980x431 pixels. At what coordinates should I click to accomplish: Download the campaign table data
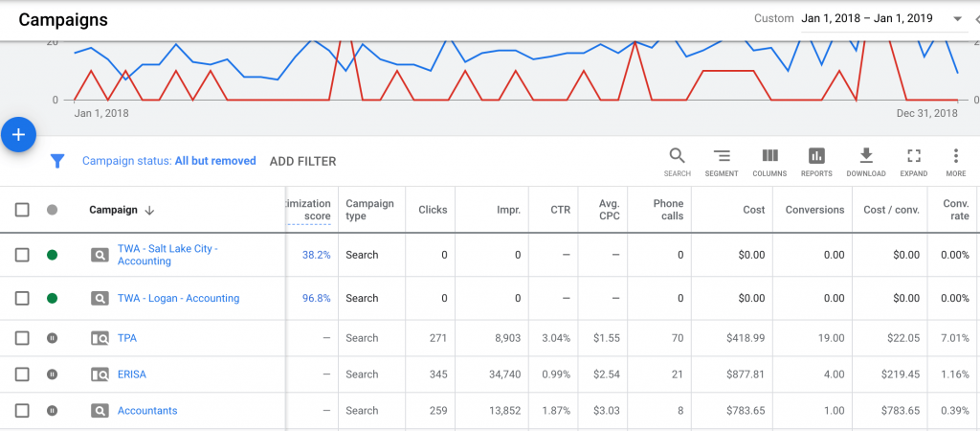(866, 161)
